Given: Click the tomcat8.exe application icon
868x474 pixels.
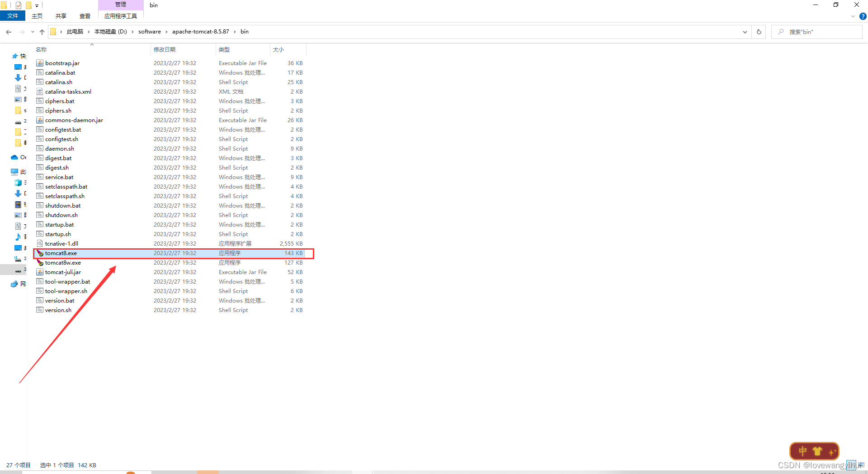Looking at the screenshot, I should 40,253.
